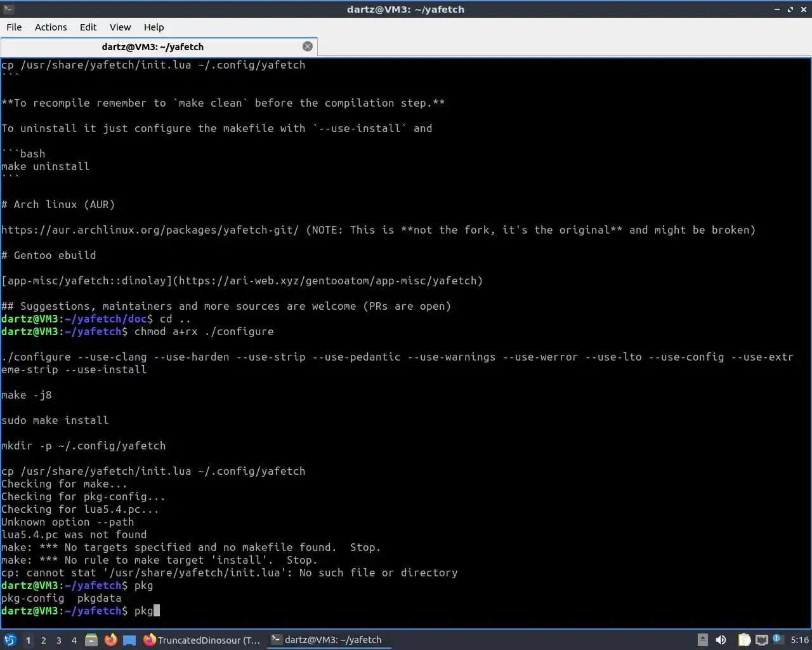Click the '# Gentoo ebuild' heading line
The width and height of the screenshot is (812, 650).
[49, 255]
